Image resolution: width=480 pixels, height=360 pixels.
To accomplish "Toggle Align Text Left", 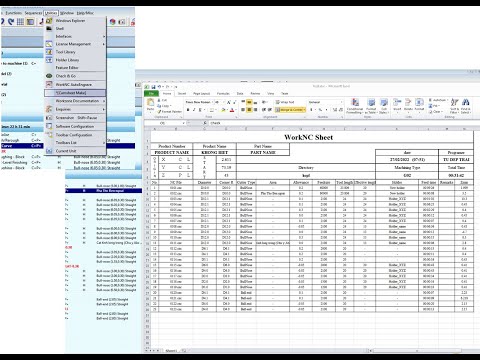I will point(243,110).
